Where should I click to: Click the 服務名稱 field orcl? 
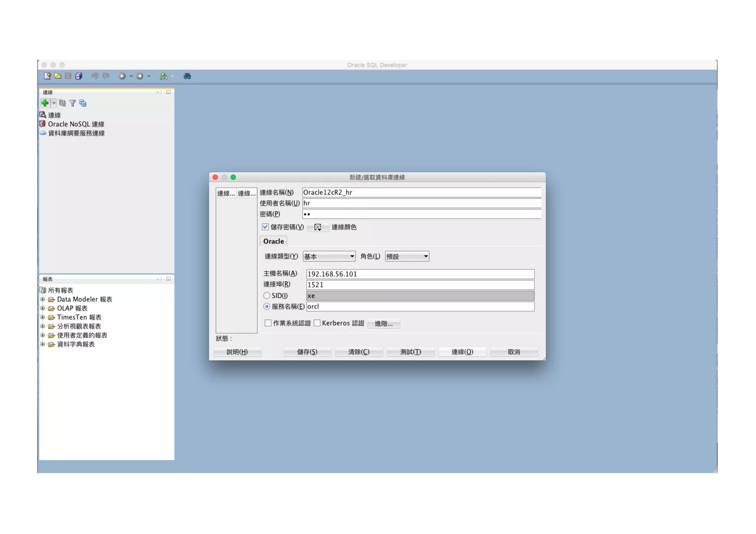tap(420, 306)
